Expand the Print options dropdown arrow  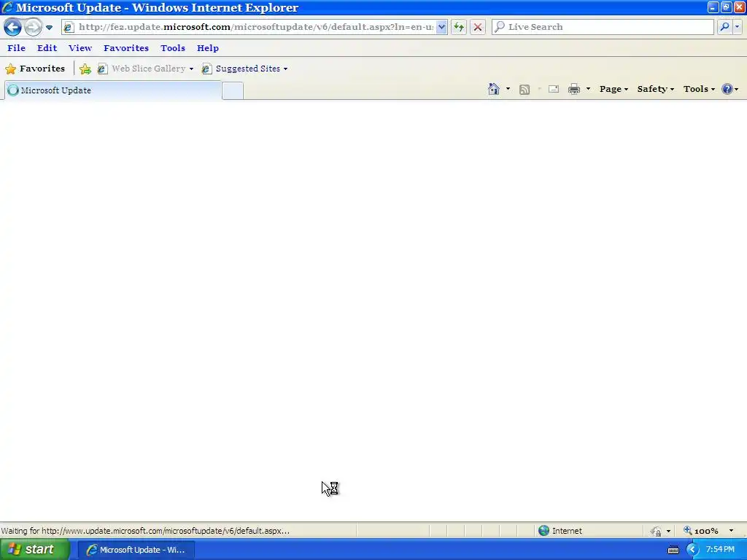coord(588,89)
